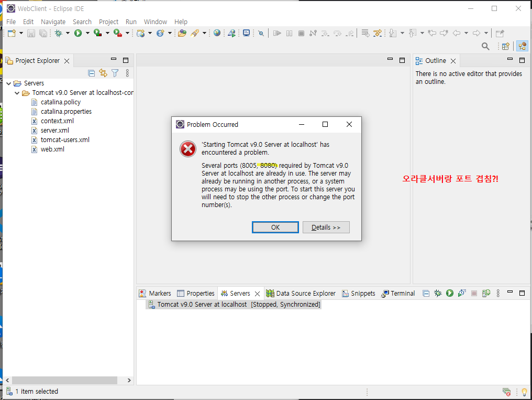Close the Problem Occurred dialog
The image size is (532, 400).
(349, 124)
